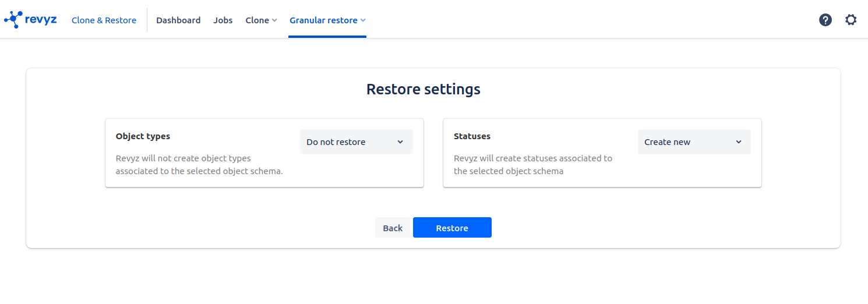Click the Restore settings heading
The height and width of the screenshot is (304, 868).
423,89
